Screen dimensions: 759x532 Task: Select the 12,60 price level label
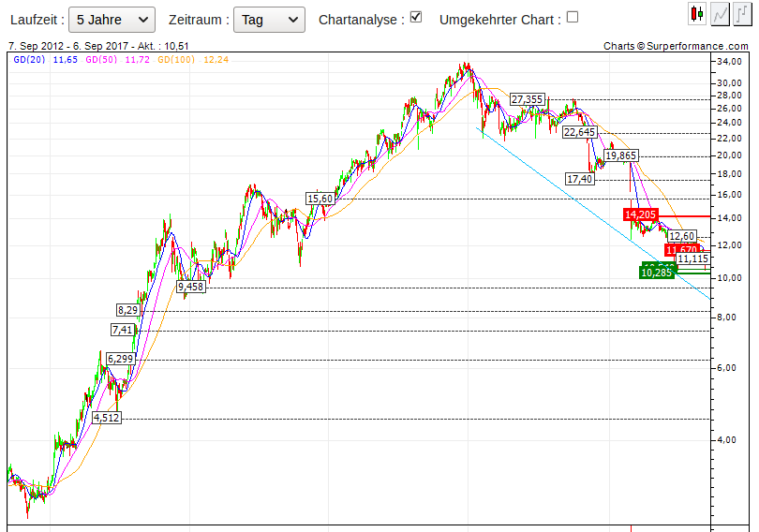click(x=682, y=236)
